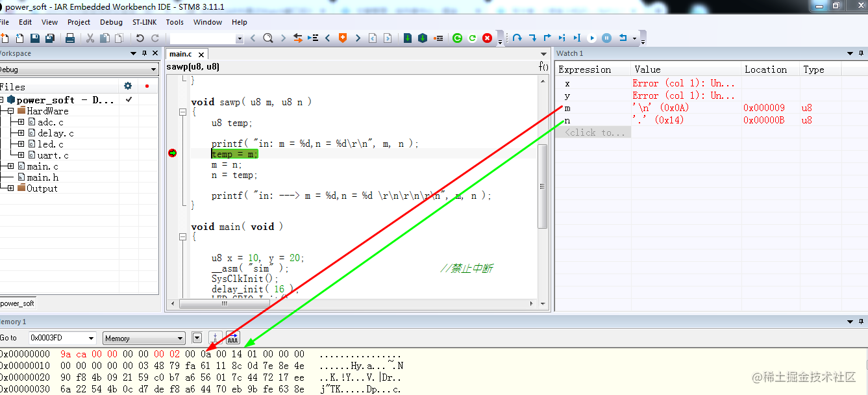Click the New Document toolbar icon
This screenshot has width=868, height=395.
[5, 38]
